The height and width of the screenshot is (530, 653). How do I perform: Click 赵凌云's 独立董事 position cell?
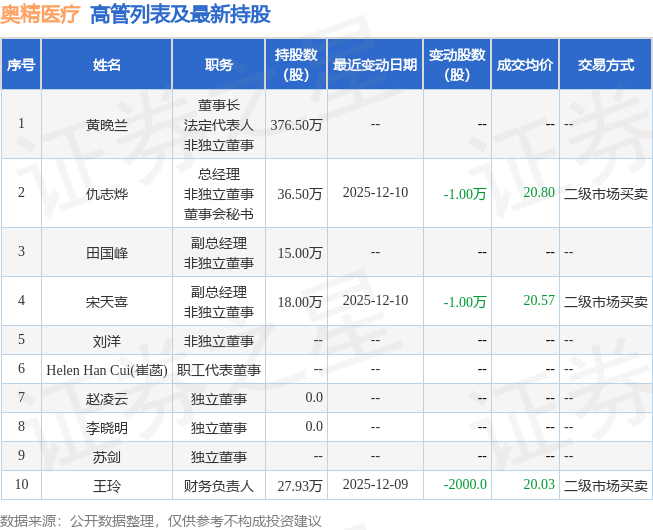point(219,399)
